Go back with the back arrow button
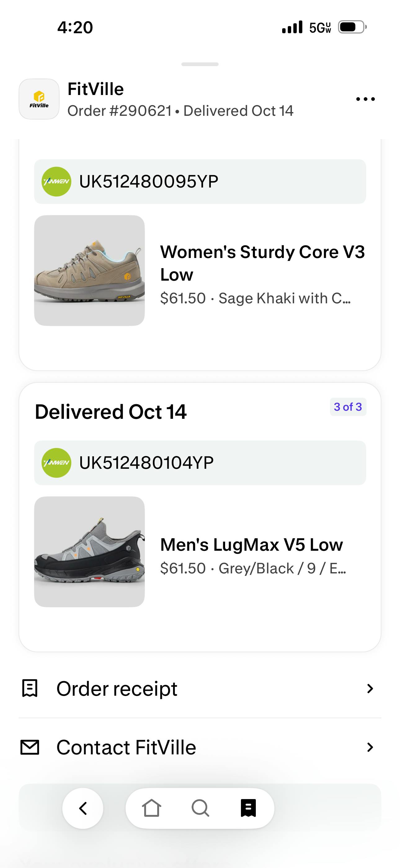400x868 pixels. click(83, 808)
